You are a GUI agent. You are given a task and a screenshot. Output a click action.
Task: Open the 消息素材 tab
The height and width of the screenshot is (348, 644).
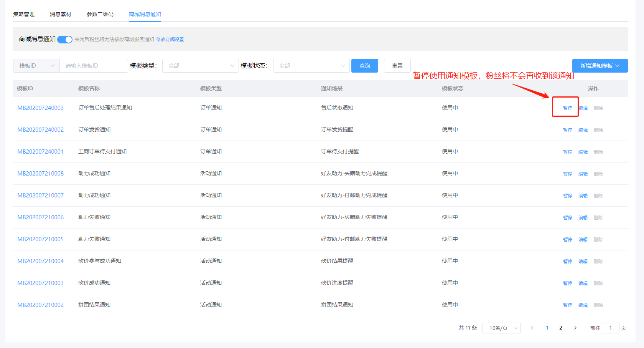pyautogui.click(x=61, y=14)
